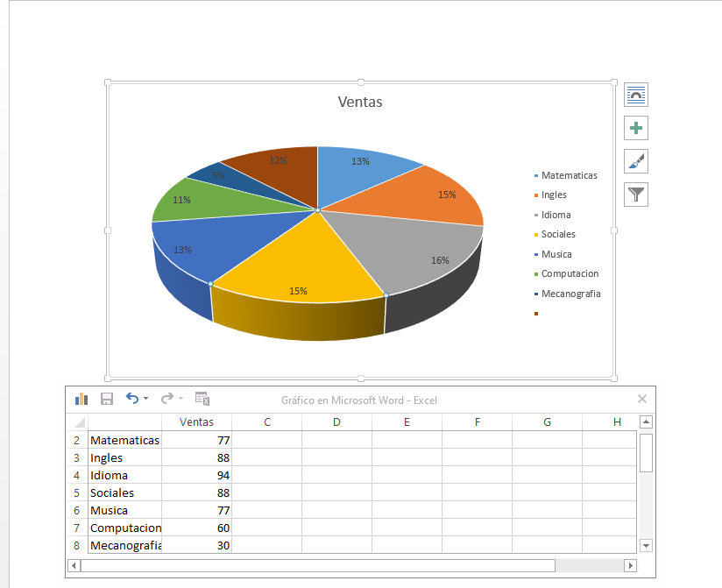722x588 pixels.
Task: Undo the last action in Excel
Action: tap(132, 399)
